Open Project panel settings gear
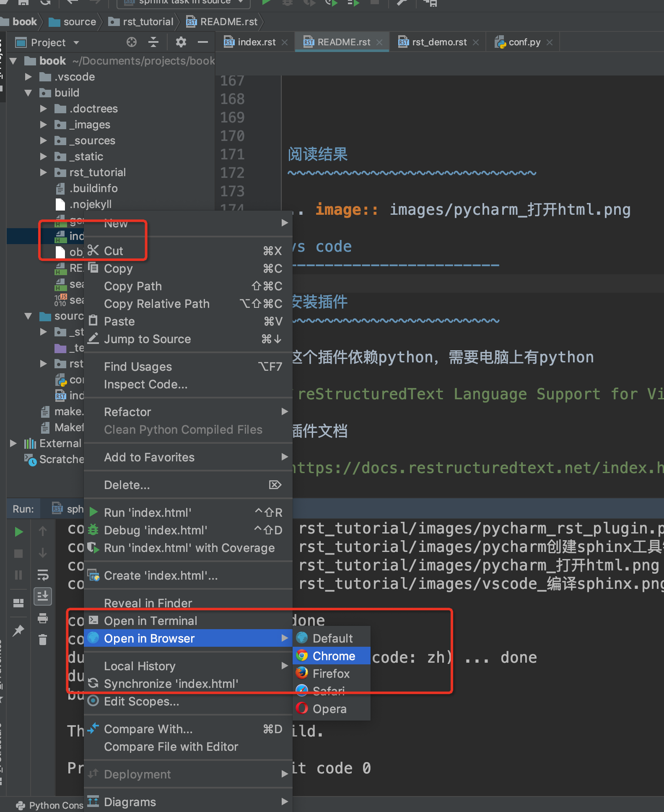 [x=181, y=42]
